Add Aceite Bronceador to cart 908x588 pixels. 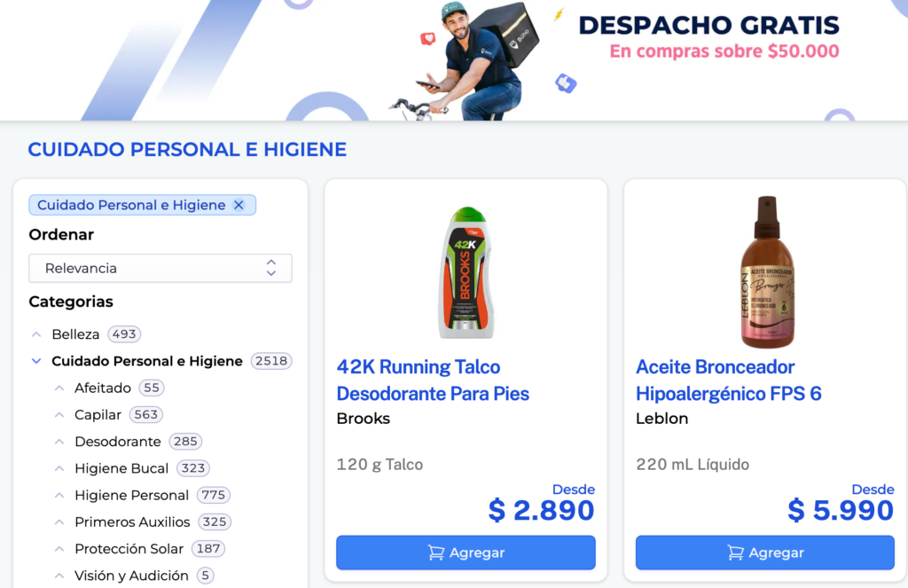click(x=765, y=553)
